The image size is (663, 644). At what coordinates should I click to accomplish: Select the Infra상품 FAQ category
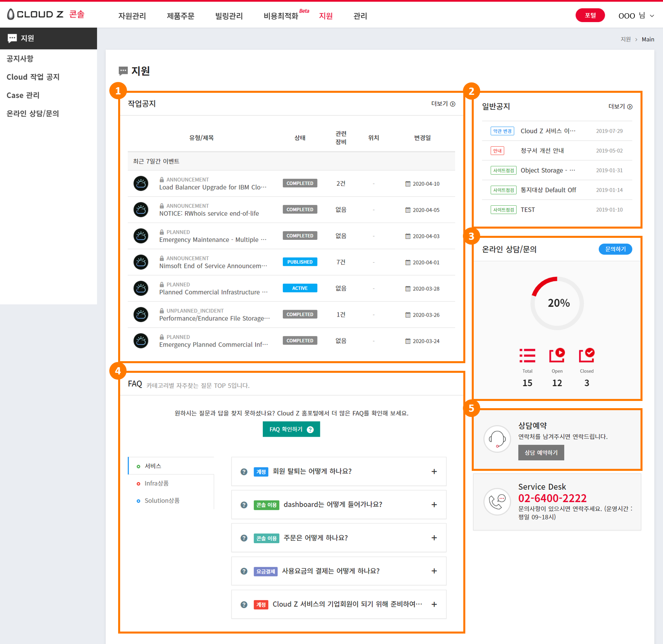157,483
